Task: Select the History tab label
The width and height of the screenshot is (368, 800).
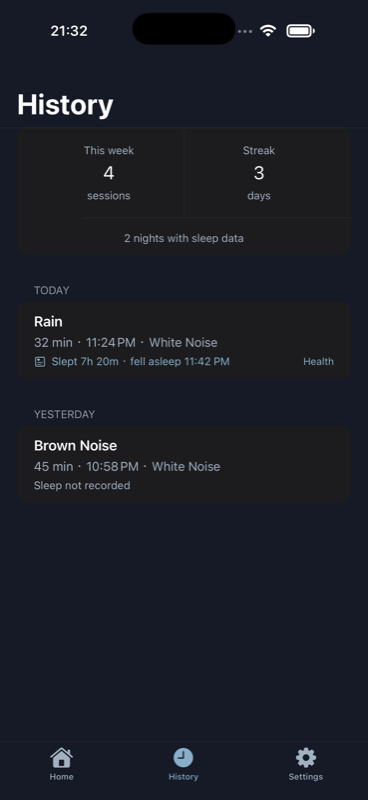Action: click(x=183, y=777)
